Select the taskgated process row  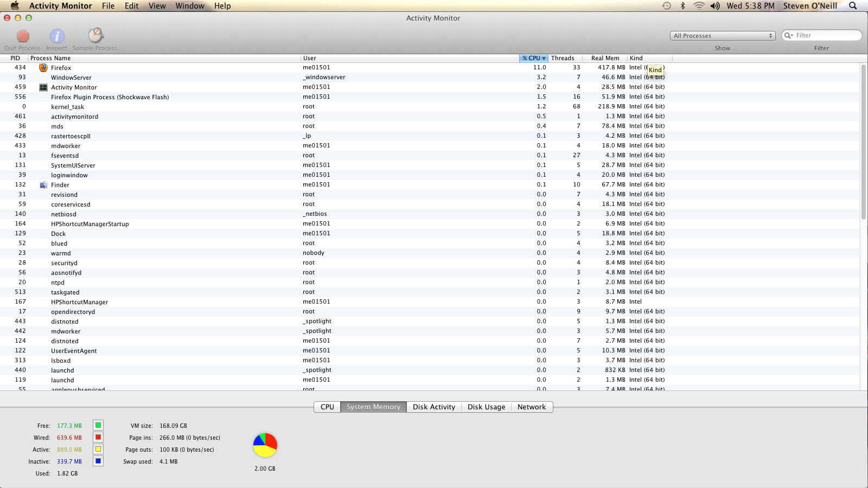pyautogui.click(x=430, y=292)
